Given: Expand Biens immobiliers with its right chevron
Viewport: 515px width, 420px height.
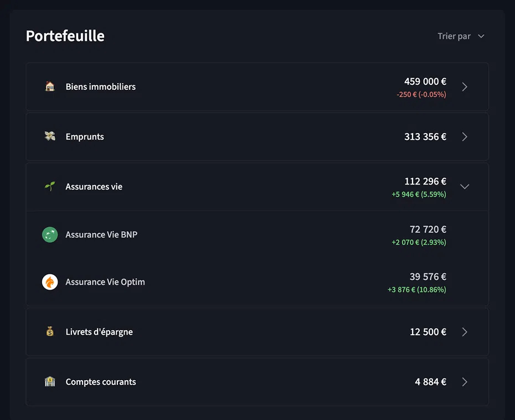Looking at the screenshot, I should click(465, 87).
